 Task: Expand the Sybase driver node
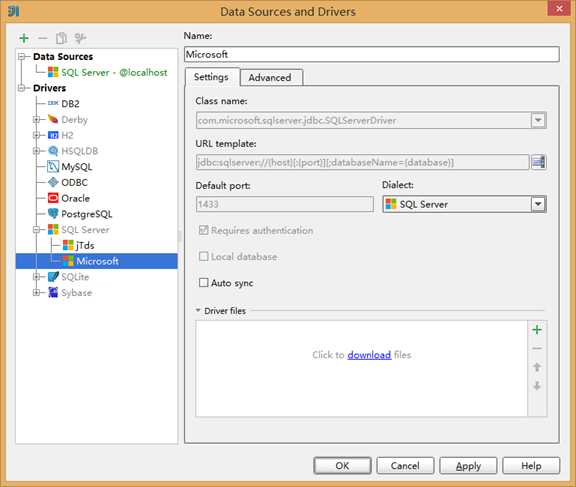[x=36, y=293]
